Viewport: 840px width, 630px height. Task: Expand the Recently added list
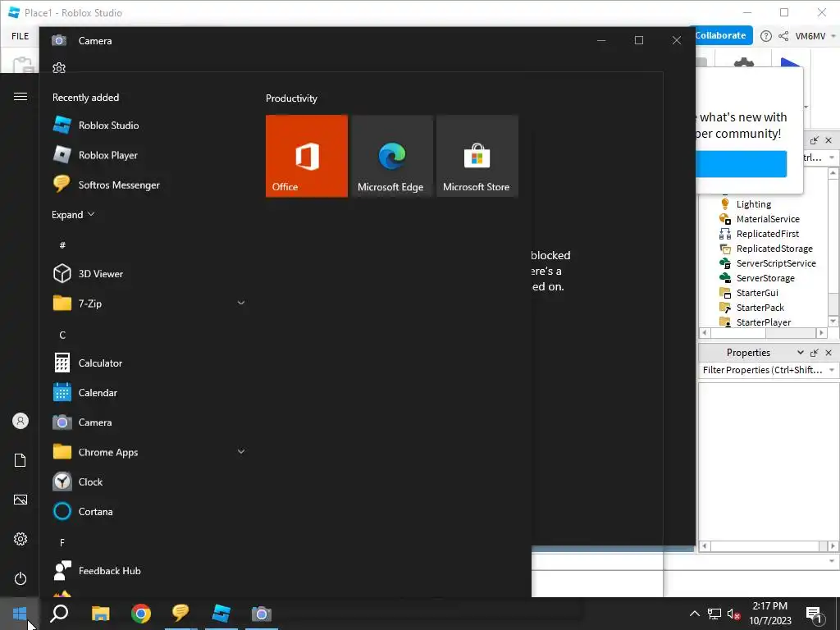pos(73,214)
